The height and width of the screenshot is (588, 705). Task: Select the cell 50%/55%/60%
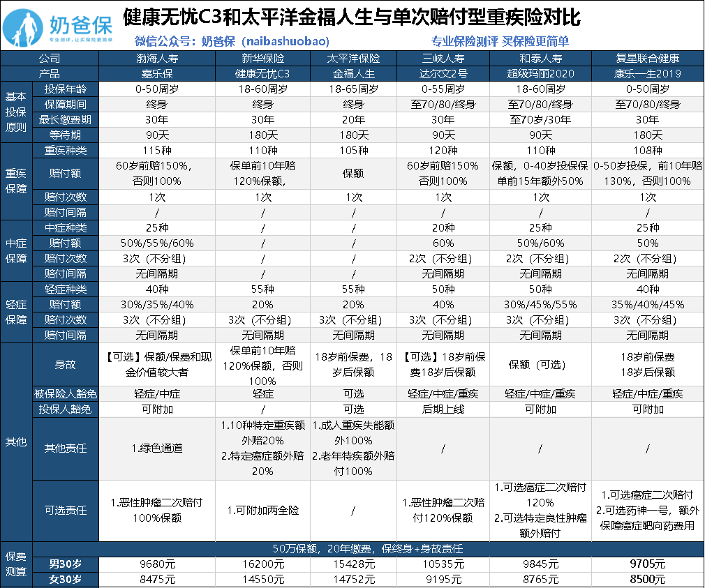pyautogui.click(x=157, y=243)
